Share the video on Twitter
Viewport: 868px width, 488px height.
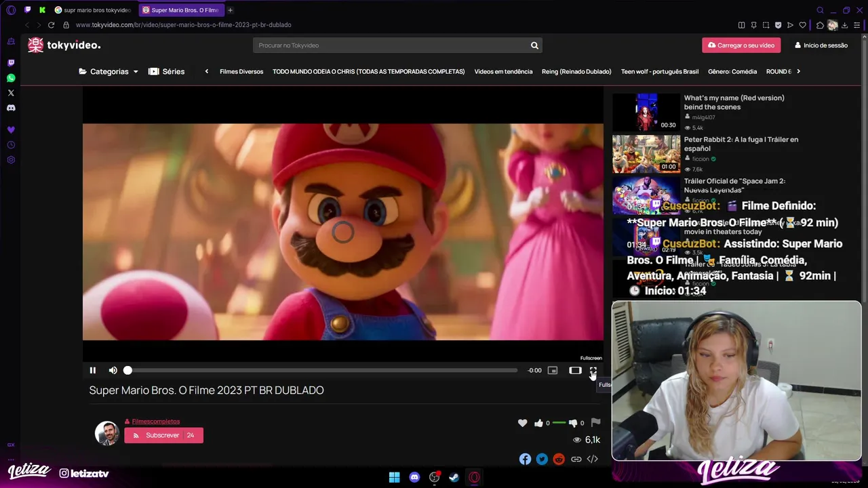click(x=542, y=459)
